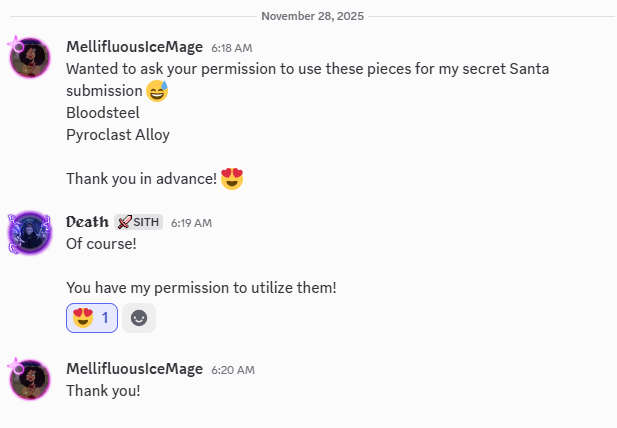Click the "You have my permission" message
This screenshot has width=617, height=428.
(201, 287)
